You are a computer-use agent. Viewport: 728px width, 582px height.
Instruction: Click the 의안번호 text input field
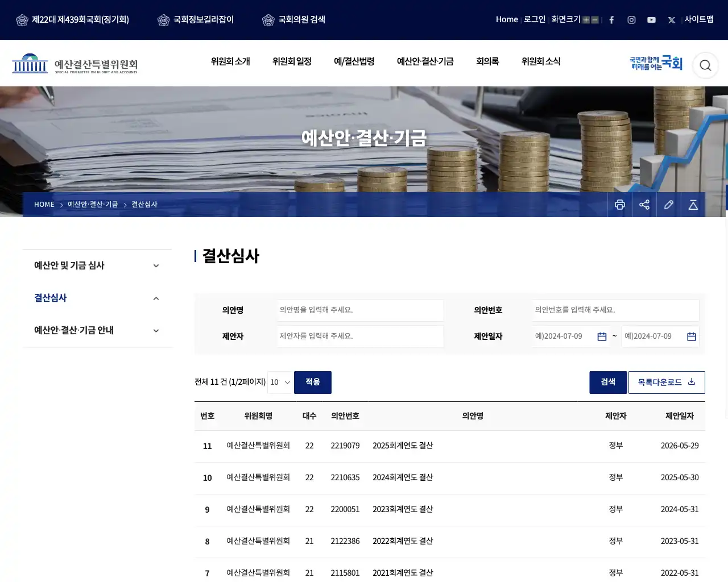click(x=615, y=310)
